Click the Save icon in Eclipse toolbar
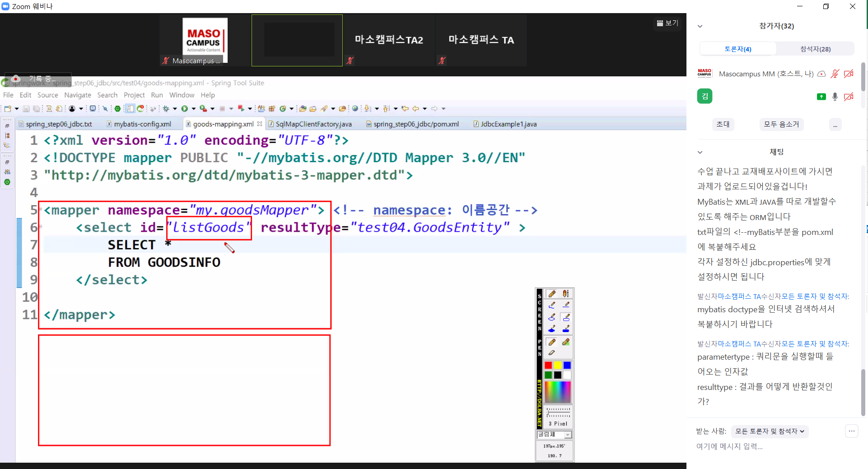This screenshot has height=469, width=868. (26, 108)
